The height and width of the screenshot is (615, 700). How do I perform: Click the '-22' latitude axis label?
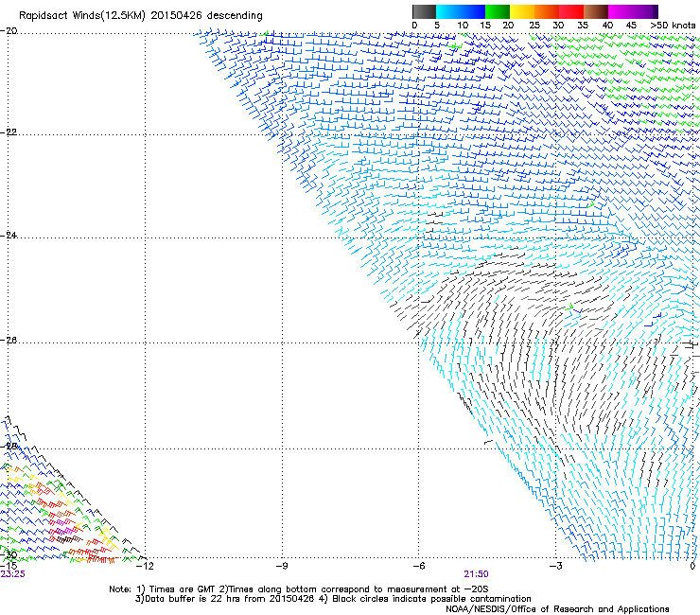point(9,132)
